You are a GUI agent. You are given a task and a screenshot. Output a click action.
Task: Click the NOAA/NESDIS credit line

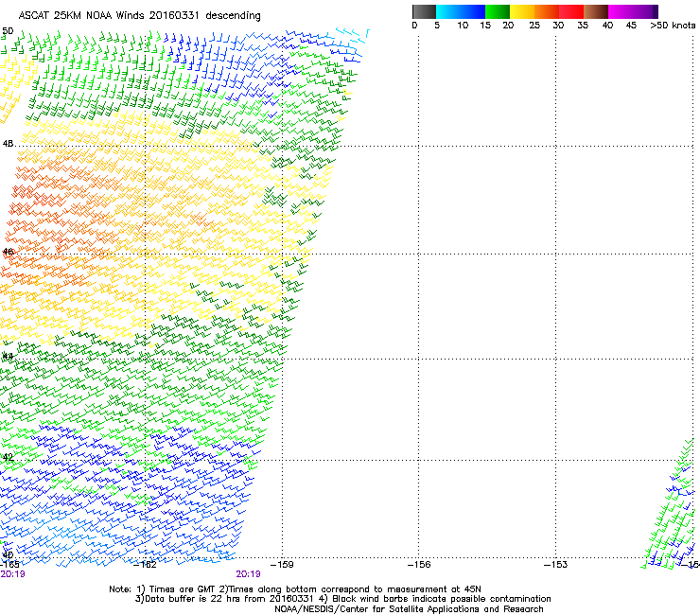[x=409, y=609]
